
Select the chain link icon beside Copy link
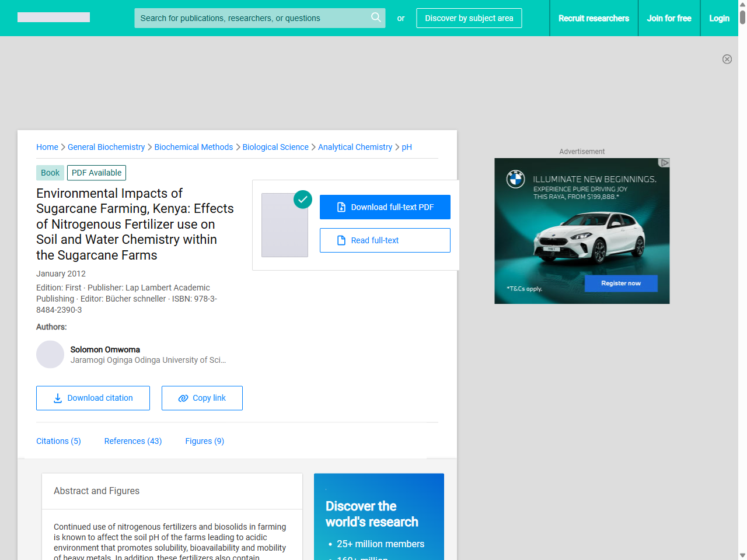182,398
